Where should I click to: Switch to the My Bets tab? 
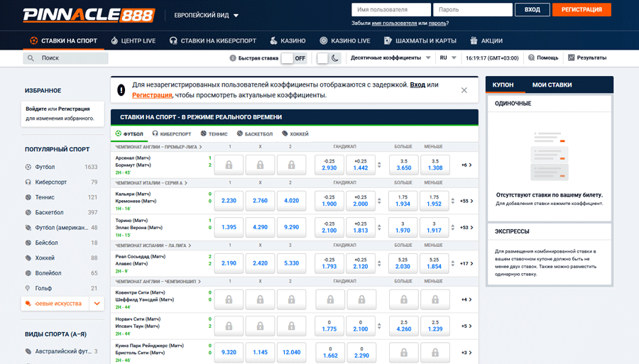coord(552,85)
